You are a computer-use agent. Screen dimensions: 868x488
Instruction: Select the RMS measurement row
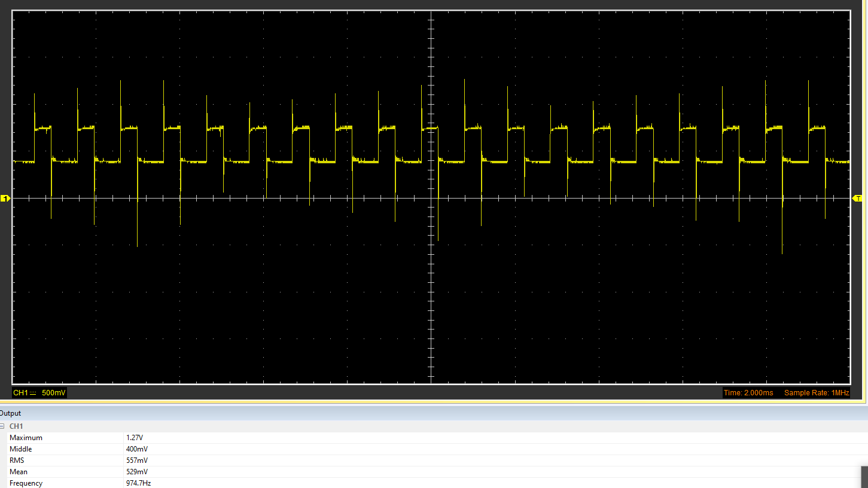pyautogui.click(x=17, y=460)
